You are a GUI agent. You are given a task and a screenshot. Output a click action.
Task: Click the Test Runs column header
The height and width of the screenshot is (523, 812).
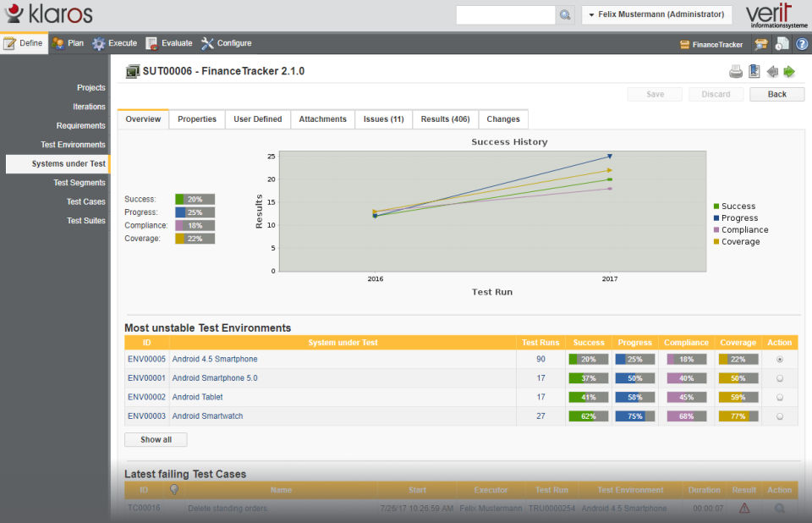(x=540, y=343)
